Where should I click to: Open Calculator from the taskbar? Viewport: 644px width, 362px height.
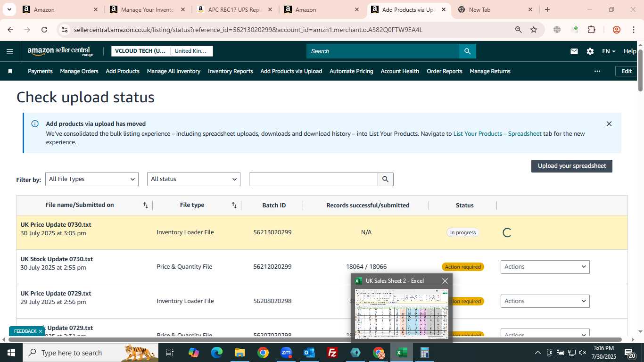[x=424, y=353]
